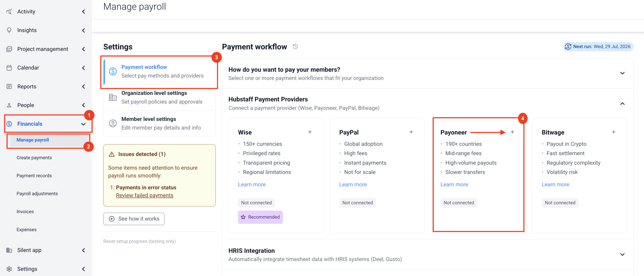Click the Silent app sidebar icon
Viewport: 644px width, 276px height.
pyautogui.click(x=9, y=250)
